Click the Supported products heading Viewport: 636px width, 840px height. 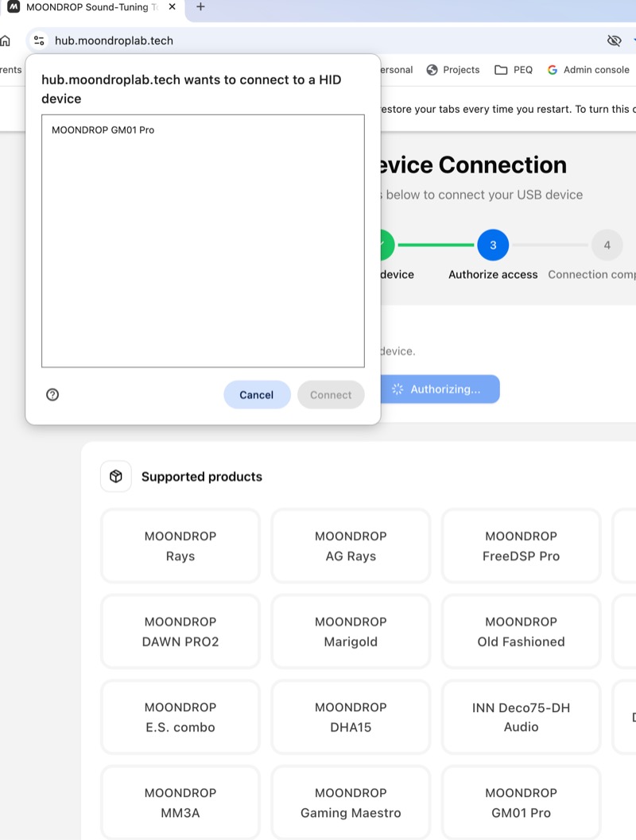202,477
